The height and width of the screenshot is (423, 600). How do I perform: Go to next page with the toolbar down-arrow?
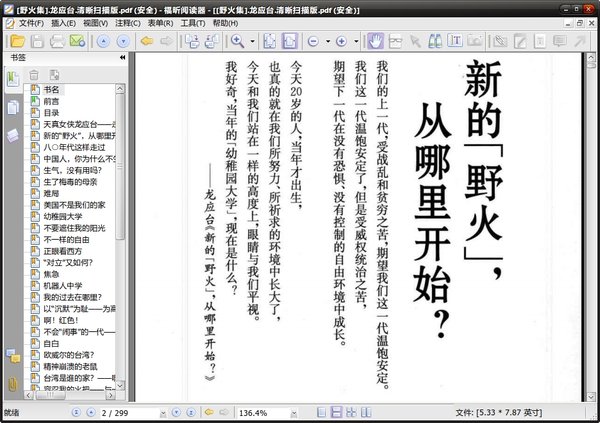123,41
